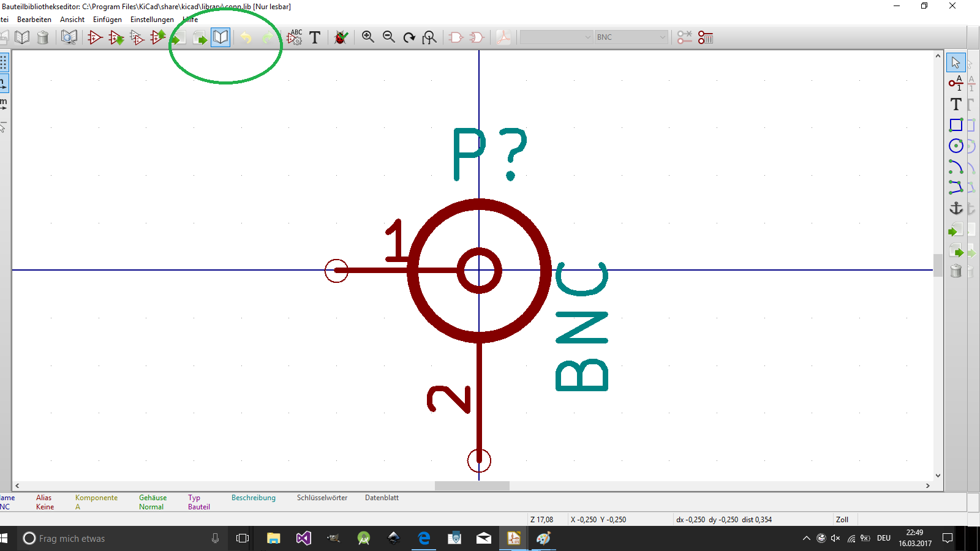
Task: Open the library browser magnifier-book icon
Action: (69, 37)
